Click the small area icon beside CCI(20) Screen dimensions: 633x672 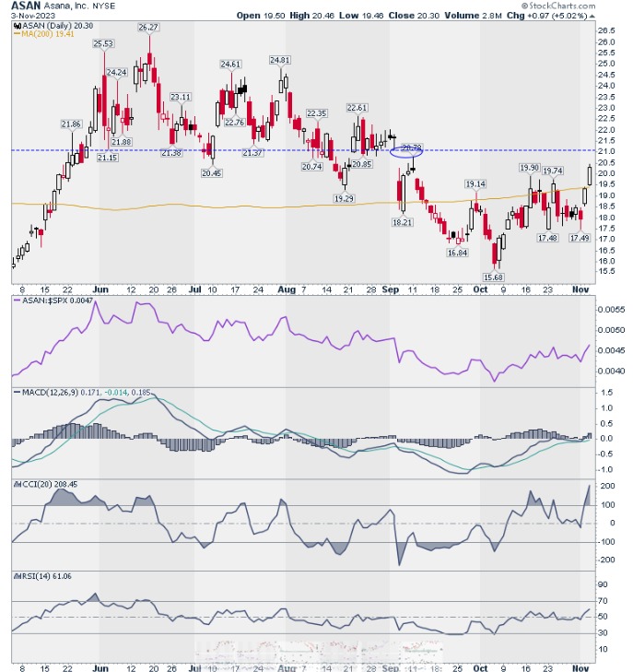coord(18,484)
